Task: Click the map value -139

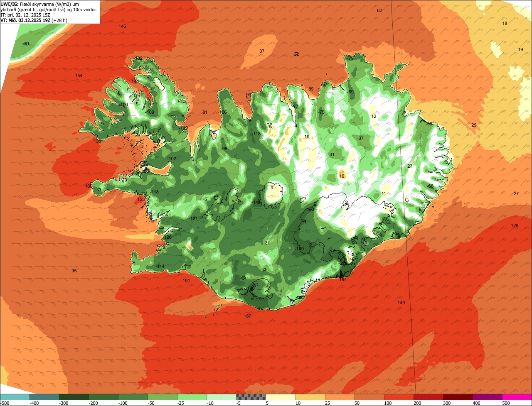Action: [299, 249]
